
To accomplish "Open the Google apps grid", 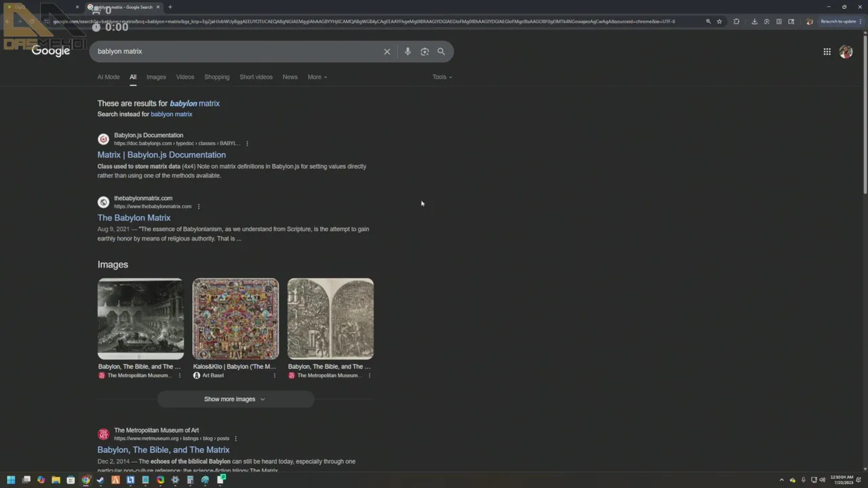I will pos(827,52).
